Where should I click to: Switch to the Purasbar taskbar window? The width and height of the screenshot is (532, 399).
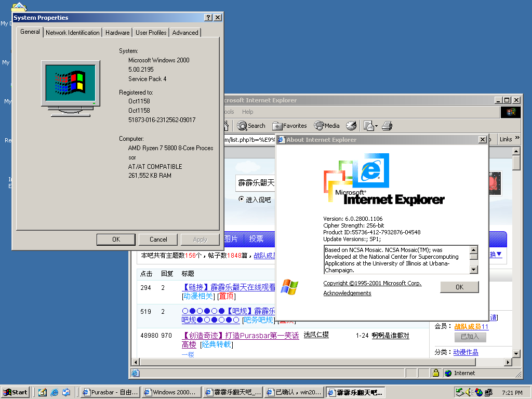pyautogui.click(x=110, y=392)
